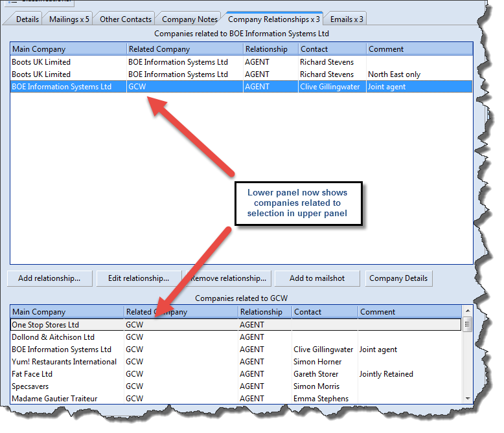The height and width of the screenshot is (433, 504).
Task: Switch to Company Notes tab
Action: pos(190,19)
